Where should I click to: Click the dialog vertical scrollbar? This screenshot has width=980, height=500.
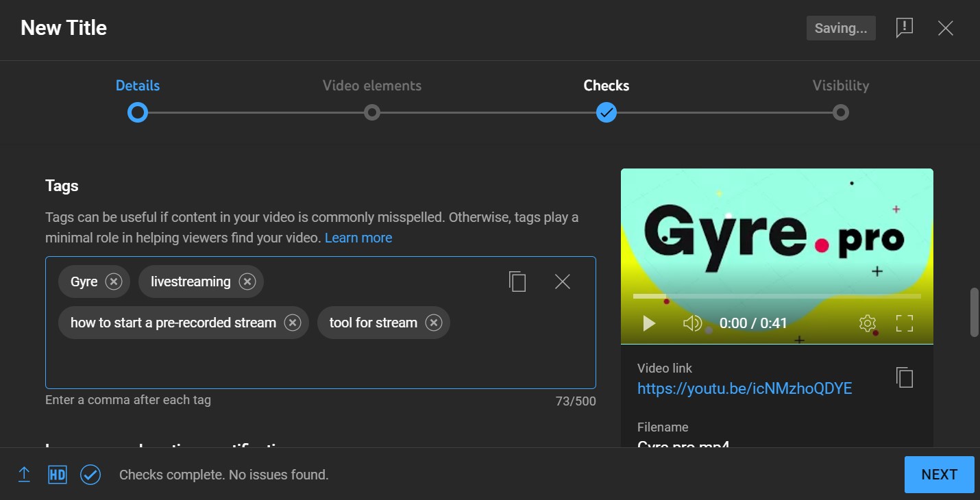(x=975, y=312)
